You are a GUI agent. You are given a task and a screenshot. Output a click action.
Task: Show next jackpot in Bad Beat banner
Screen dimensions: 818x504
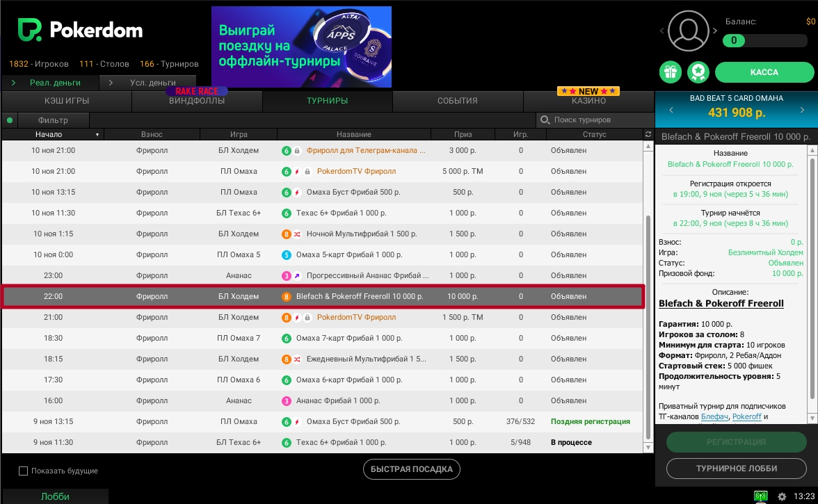802,110
